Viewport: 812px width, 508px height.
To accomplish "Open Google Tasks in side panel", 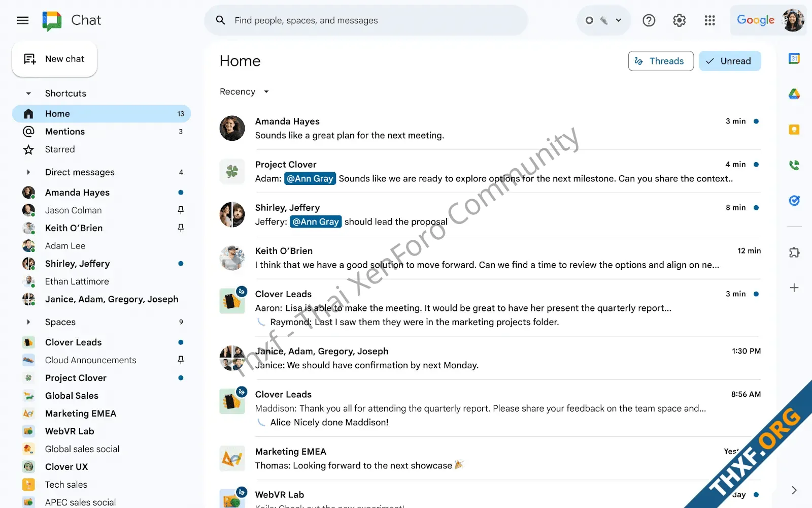I will click(x=794, y=201).
